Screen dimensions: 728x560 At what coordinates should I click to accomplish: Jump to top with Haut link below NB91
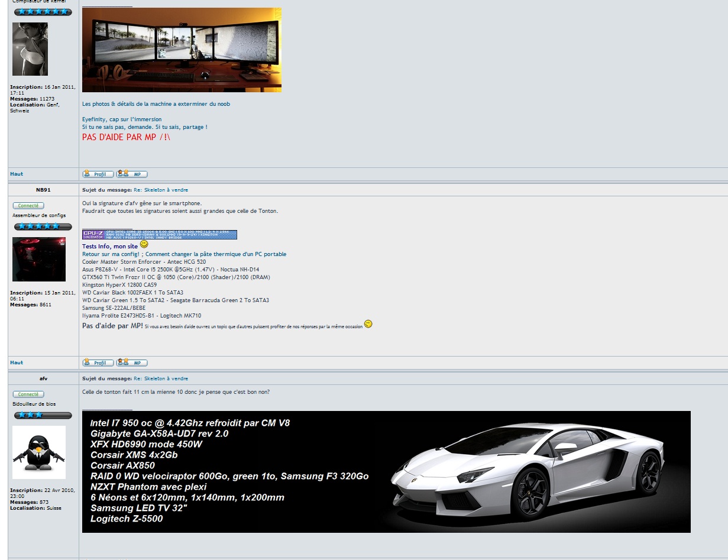[x=17, y=362]
